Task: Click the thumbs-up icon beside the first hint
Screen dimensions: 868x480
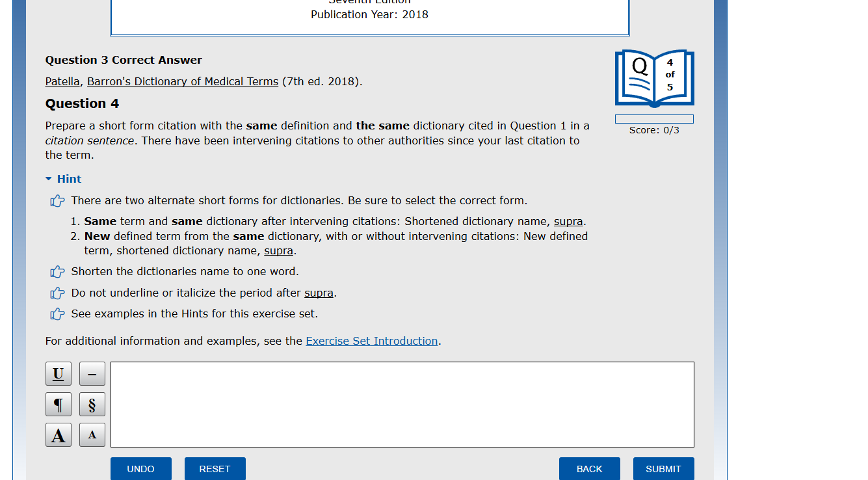Action: (x=57, y=201)
